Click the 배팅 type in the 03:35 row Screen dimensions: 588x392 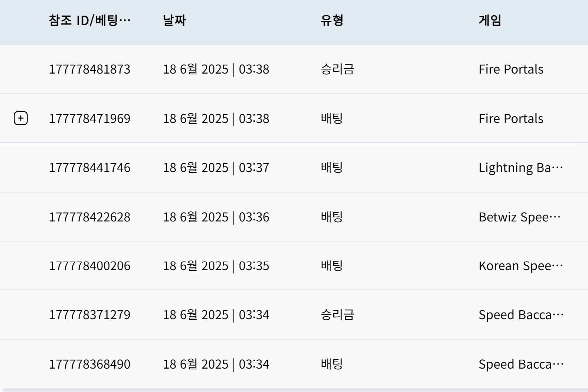pos(332,266)
